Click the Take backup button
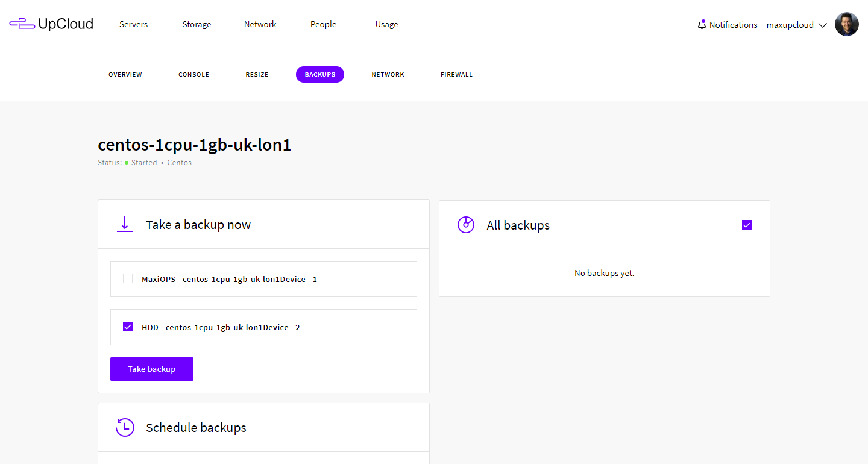Viewport: 868px width, 464px height. coord(152,369)
